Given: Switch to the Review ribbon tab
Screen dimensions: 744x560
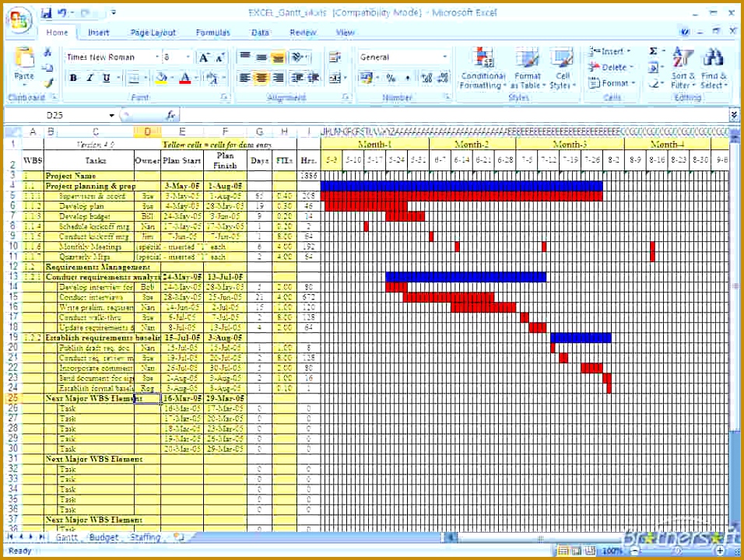Looking at the screenshot, I should pyautogui.click(x=303, y=32).
